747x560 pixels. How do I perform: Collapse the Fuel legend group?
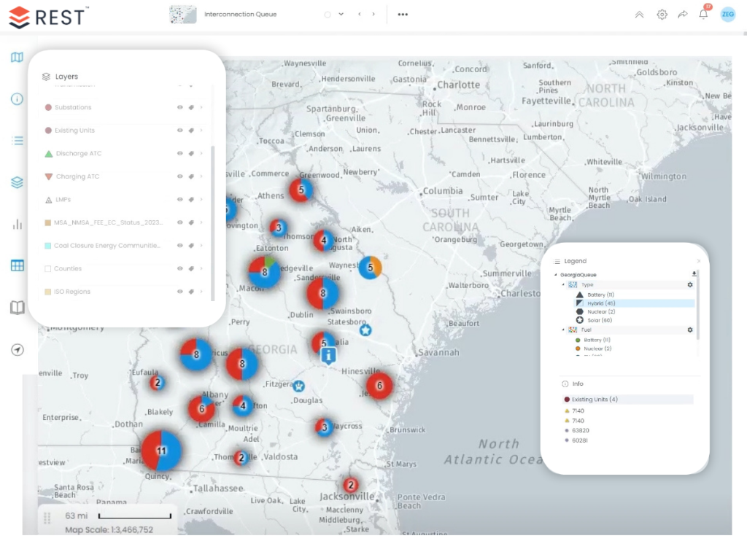click(x=563, y=330)
